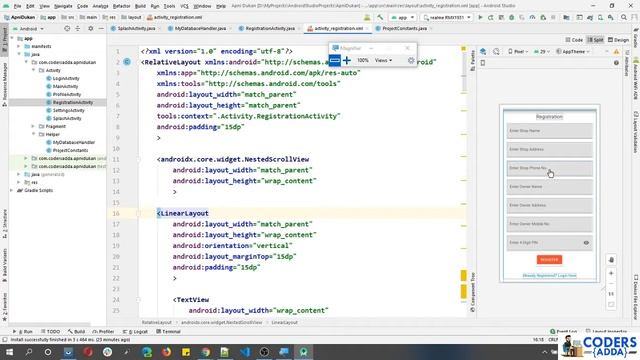The width and height of the screenshot is (640, 360).
Task: Click the Android Studio taskbar icon
Action: [303, 352]
